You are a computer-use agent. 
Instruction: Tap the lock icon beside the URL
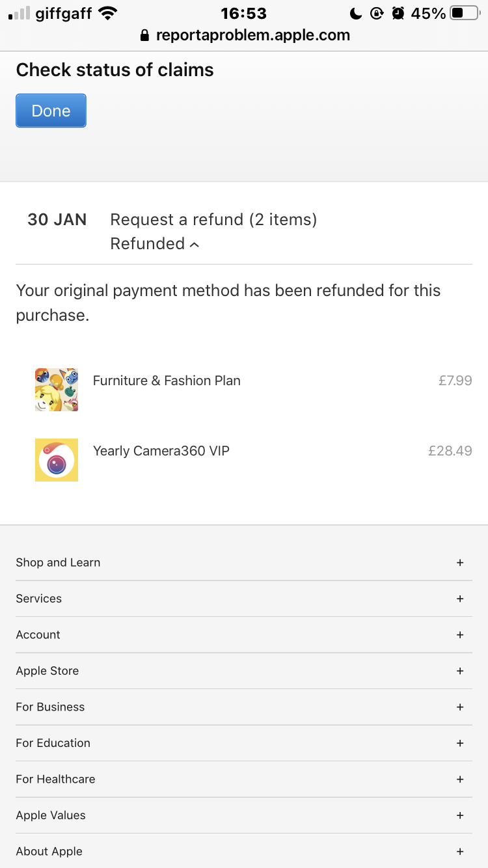tap(145, 36)
